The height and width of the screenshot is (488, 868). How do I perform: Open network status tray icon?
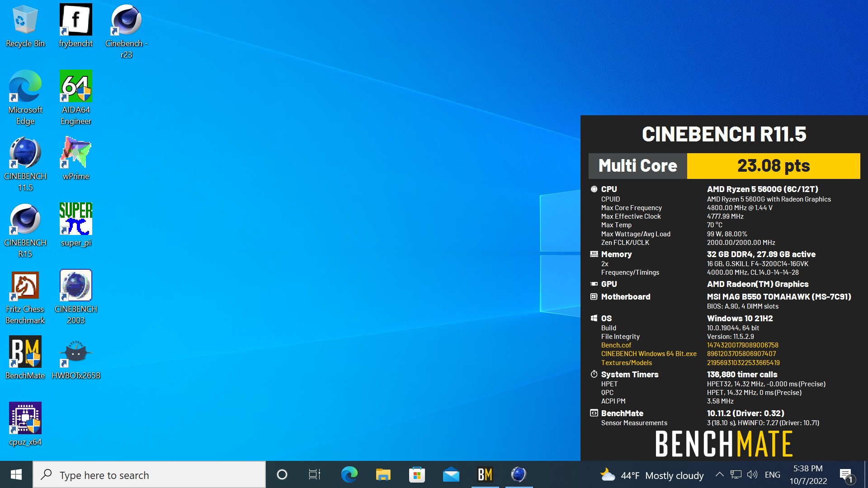(736, 474)
